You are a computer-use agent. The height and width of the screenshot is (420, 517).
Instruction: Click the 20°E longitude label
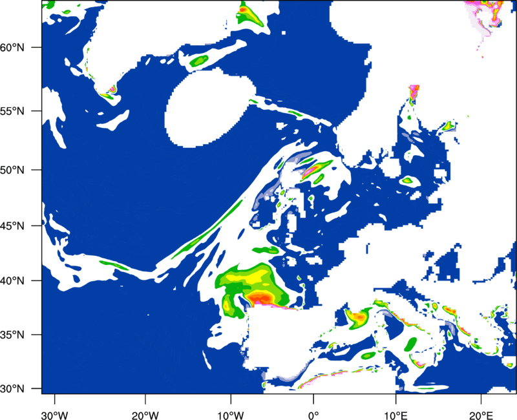481,415
